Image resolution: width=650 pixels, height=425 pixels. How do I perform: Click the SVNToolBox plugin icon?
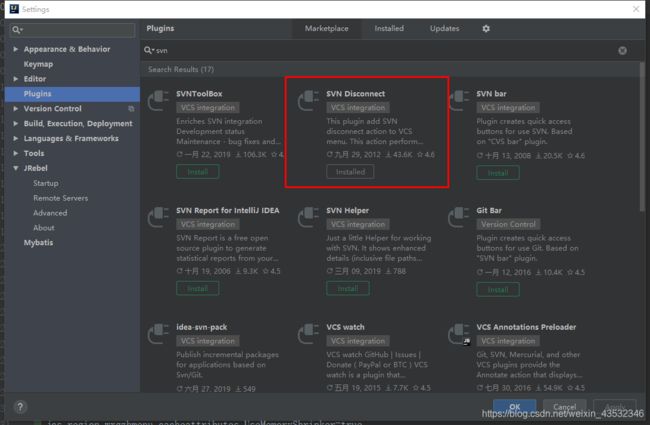[x=158, y=100]
